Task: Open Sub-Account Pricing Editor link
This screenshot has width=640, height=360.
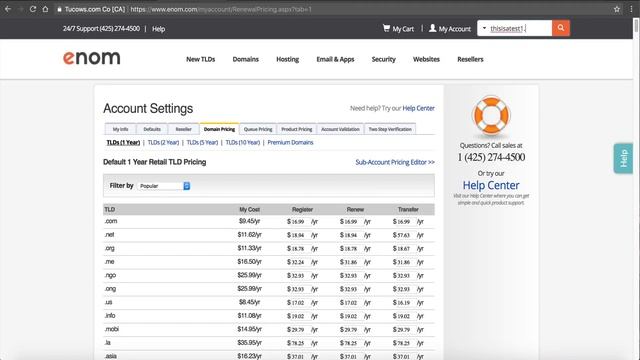Action: 395,162
